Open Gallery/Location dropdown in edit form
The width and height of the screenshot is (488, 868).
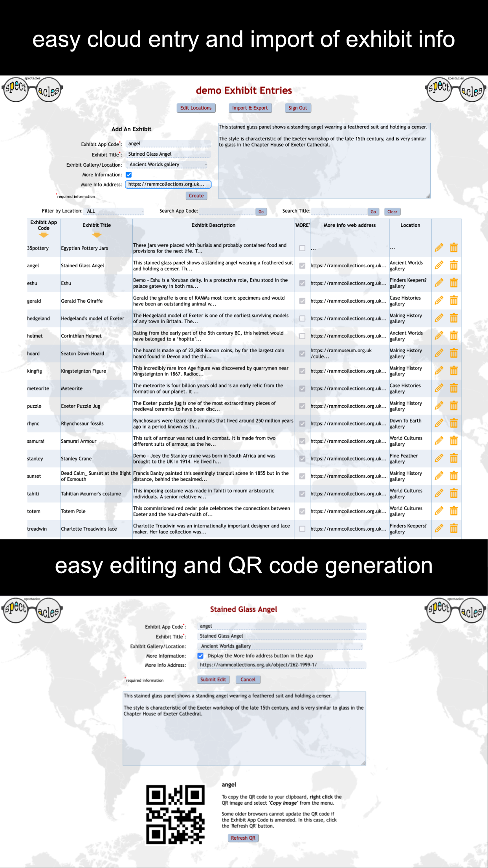click(281, 646)
